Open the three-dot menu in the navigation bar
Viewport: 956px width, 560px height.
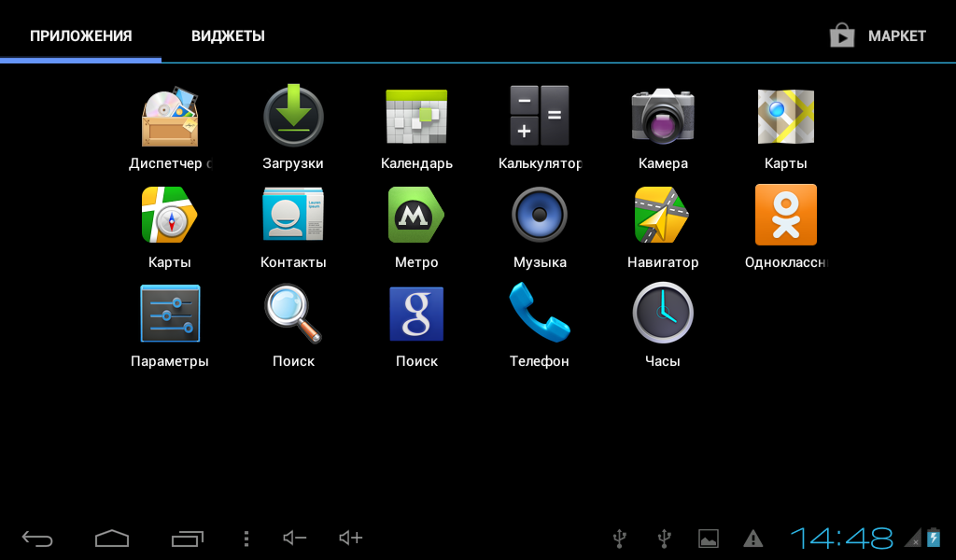pos(246,538)
